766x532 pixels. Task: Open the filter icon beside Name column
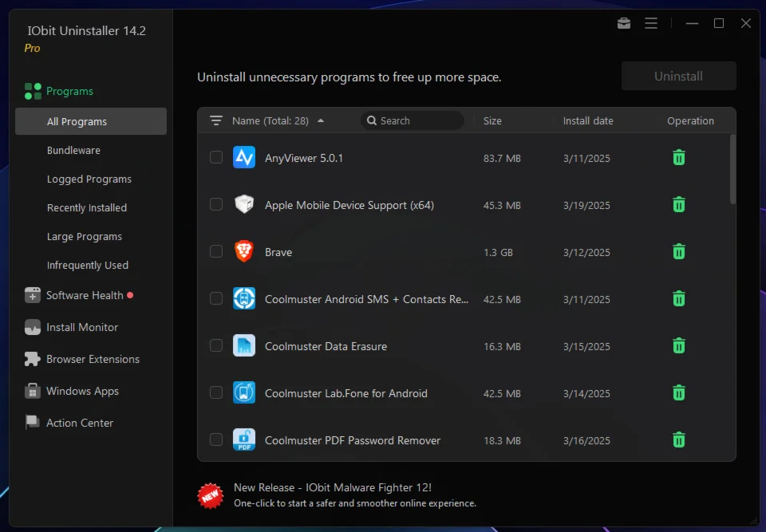[x=216, y=120]
